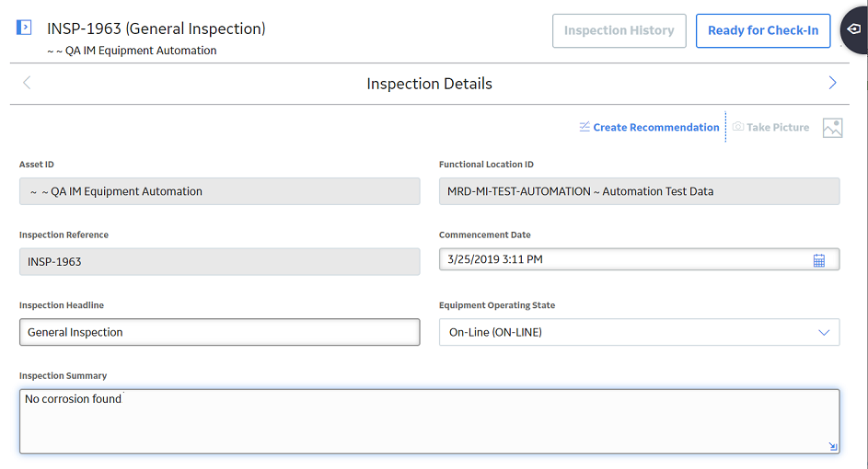Go to previous section with left arrow

(x=27, y=83)
